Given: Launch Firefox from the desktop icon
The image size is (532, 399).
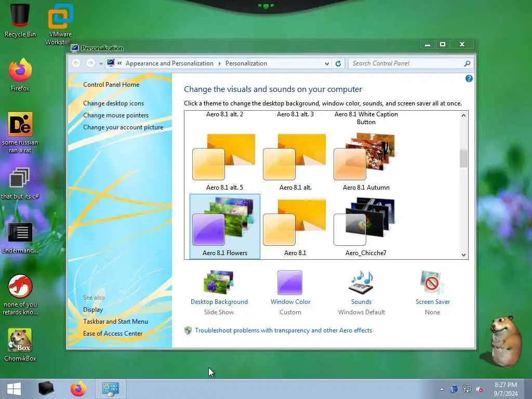Looking at the screenshot, I should pos(20,75).
